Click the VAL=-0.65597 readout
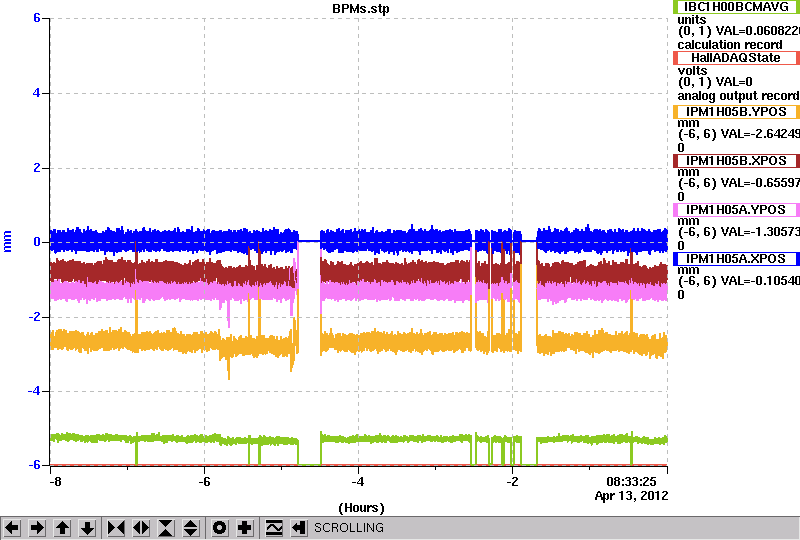Image resolution: width=800 pixels, height=540 pixels. [x=758, y=183]
